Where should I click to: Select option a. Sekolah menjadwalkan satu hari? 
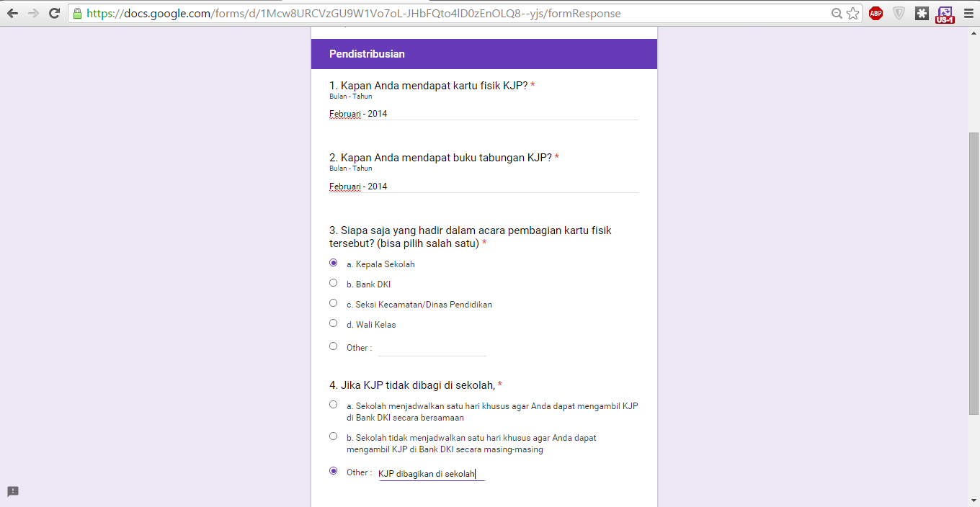point(333,405)
